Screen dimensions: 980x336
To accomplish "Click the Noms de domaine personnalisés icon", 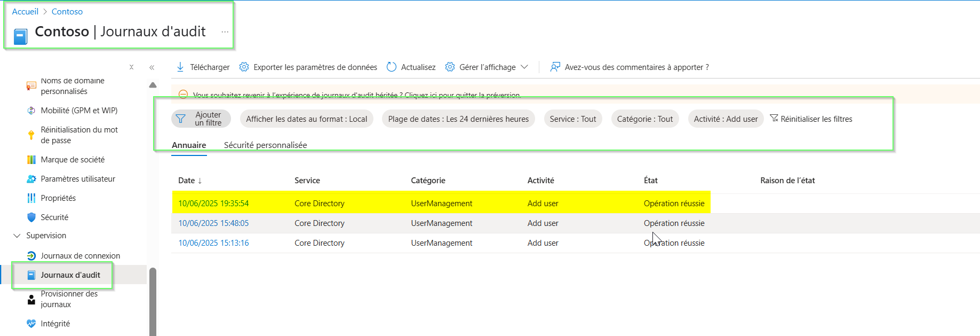I will pos(31,86).
